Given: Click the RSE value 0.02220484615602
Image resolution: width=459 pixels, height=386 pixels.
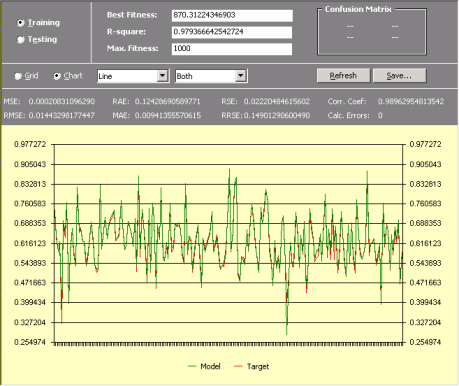Looking at the screenshot, I should tap(277, 101).
